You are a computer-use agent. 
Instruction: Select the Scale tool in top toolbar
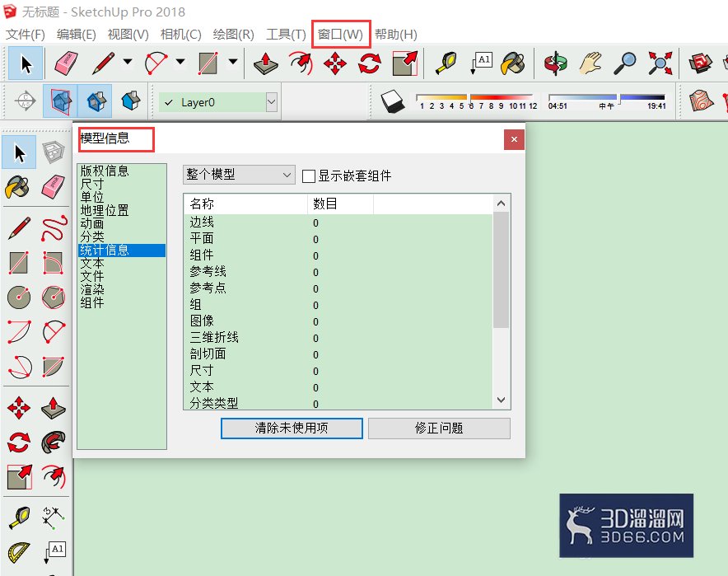[x=405, y=63]
